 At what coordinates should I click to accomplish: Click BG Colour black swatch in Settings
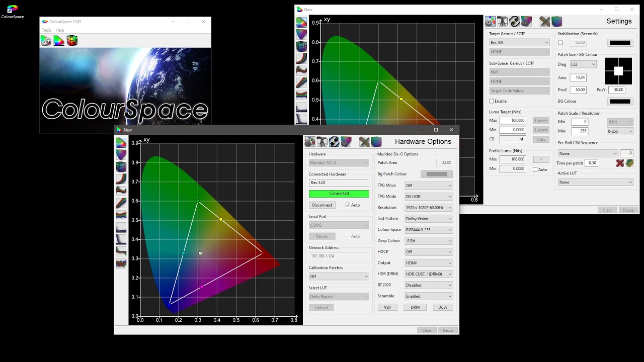(620, 102)
